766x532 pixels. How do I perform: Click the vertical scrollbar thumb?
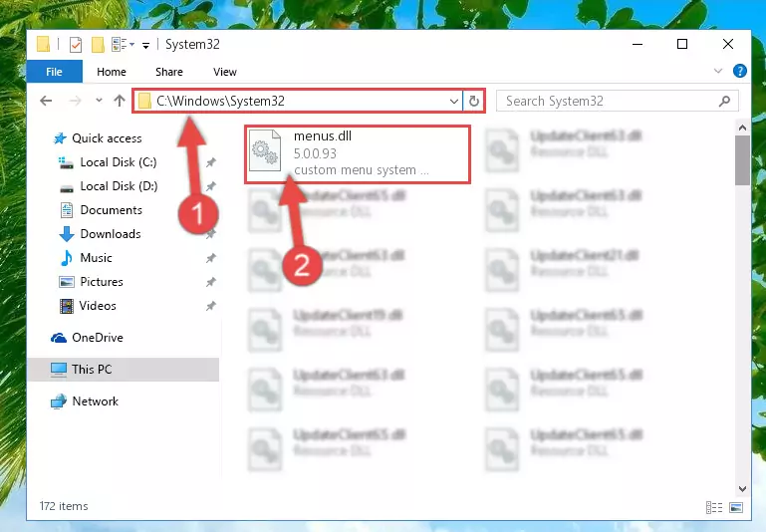pyautogui.click(x=742, y=160)
